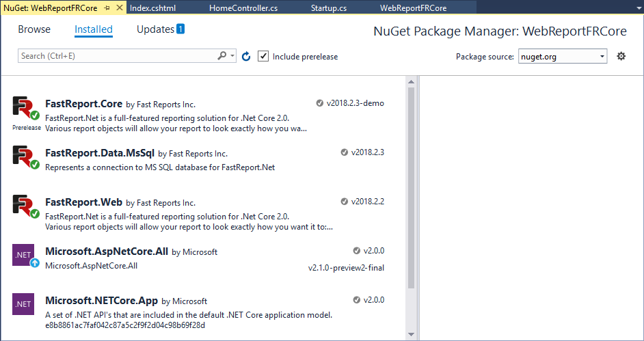Click Microsoft.AspNetCore.All .NET icon with update arrow

(x=26, y=256)
